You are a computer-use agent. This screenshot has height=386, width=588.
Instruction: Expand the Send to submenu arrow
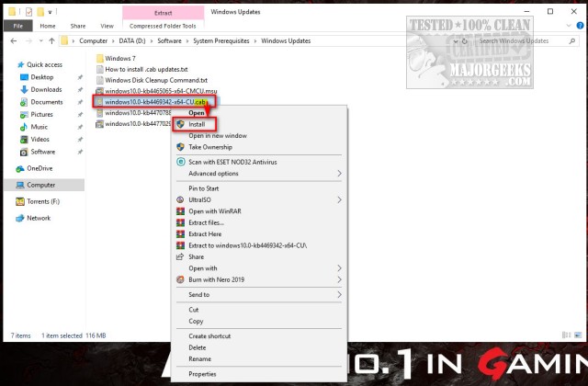[x=339, y=295]
